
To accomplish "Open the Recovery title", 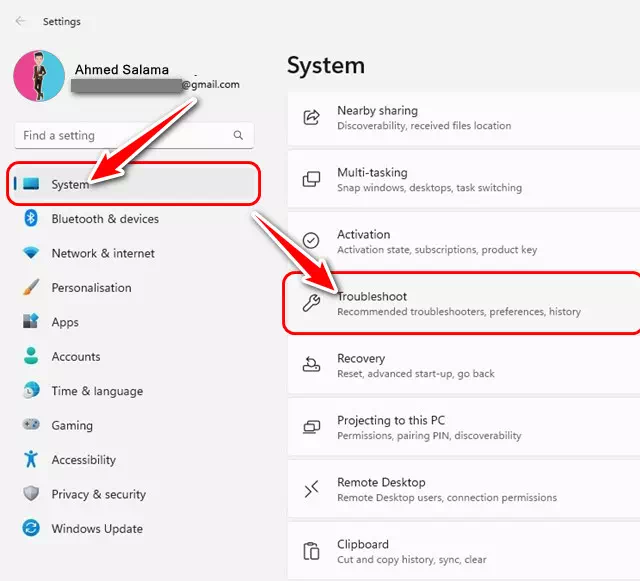I will 361,358.
